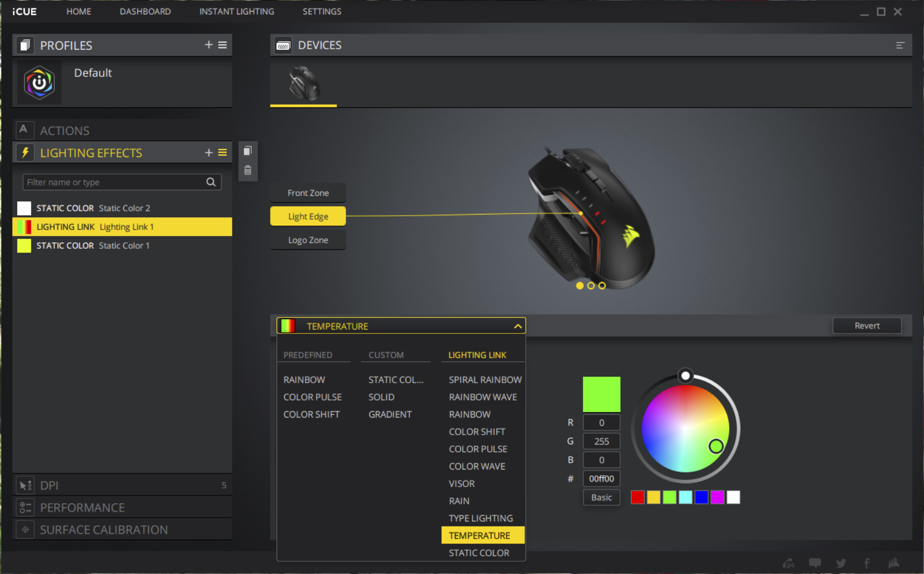This screenshot has width=924, height=574.
Task: Toggle the Logo Zone selection
Action: pyautogui.click(x=308, y=240)
